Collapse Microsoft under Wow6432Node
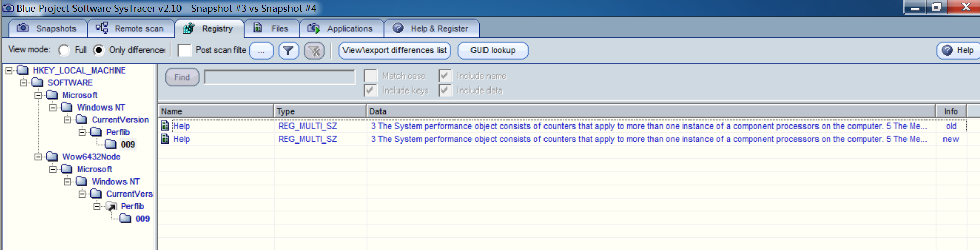Screen dimensions: 980x250 point(52,169)
